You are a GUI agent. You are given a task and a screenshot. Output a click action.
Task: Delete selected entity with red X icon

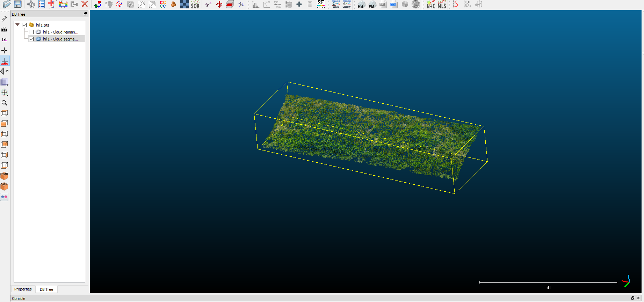click(x=85, y=4)
